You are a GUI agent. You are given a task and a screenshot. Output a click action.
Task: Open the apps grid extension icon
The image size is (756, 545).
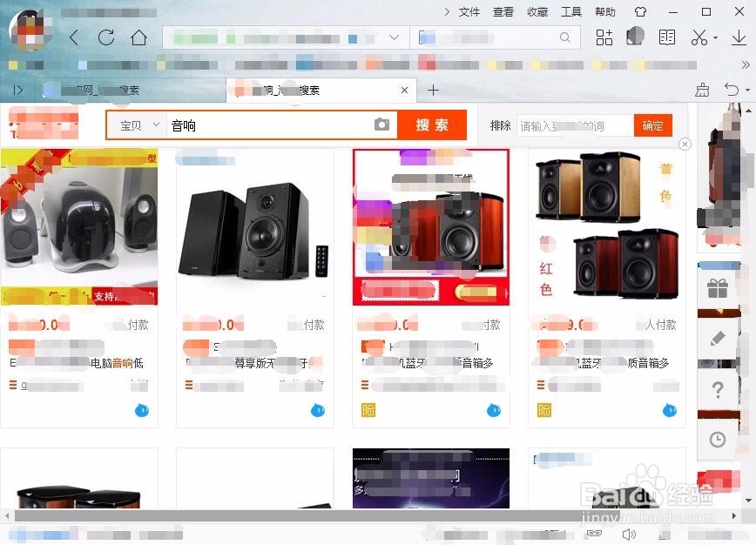coord(604,37)
